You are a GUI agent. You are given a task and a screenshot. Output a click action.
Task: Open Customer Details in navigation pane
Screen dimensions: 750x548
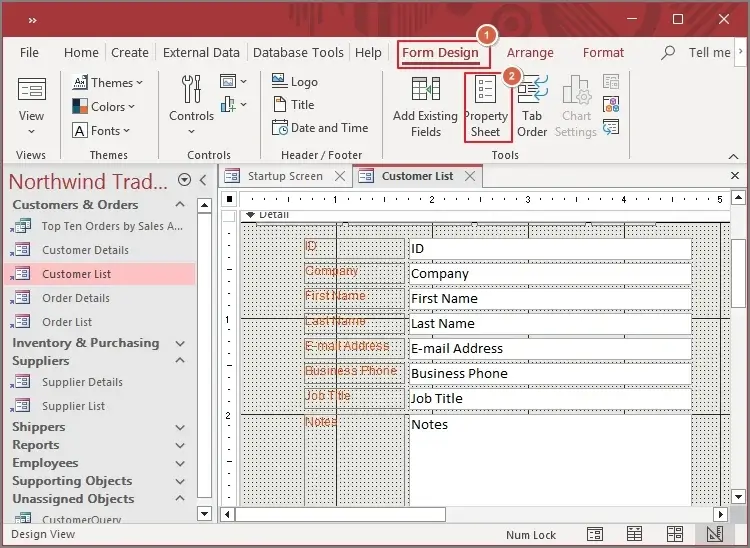(x=99, y=250)
